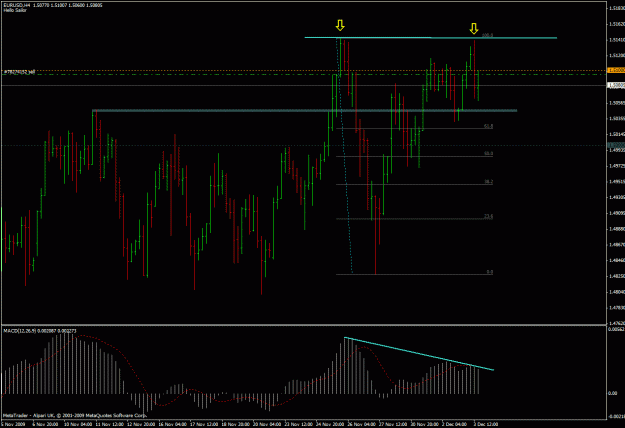The height and width of the screenshot is (428, 625).
Task: Click the "11 Nov 12:00" time label
Action: [108, 424]
